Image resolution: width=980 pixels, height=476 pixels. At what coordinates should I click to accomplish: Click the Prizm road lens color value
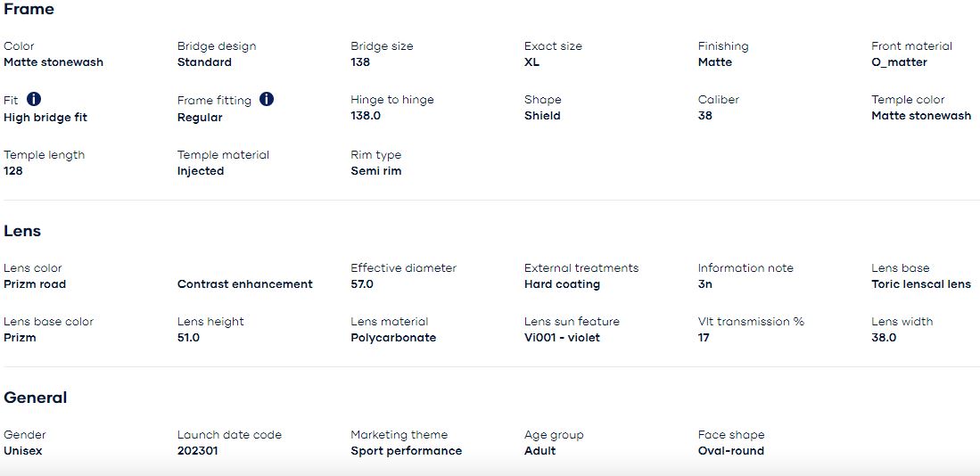35,284
